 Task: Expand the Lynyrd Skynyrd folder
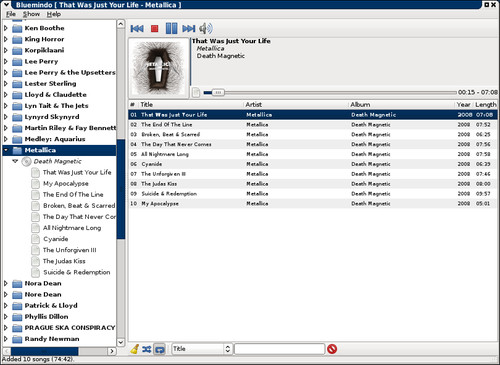click(6, 117)
